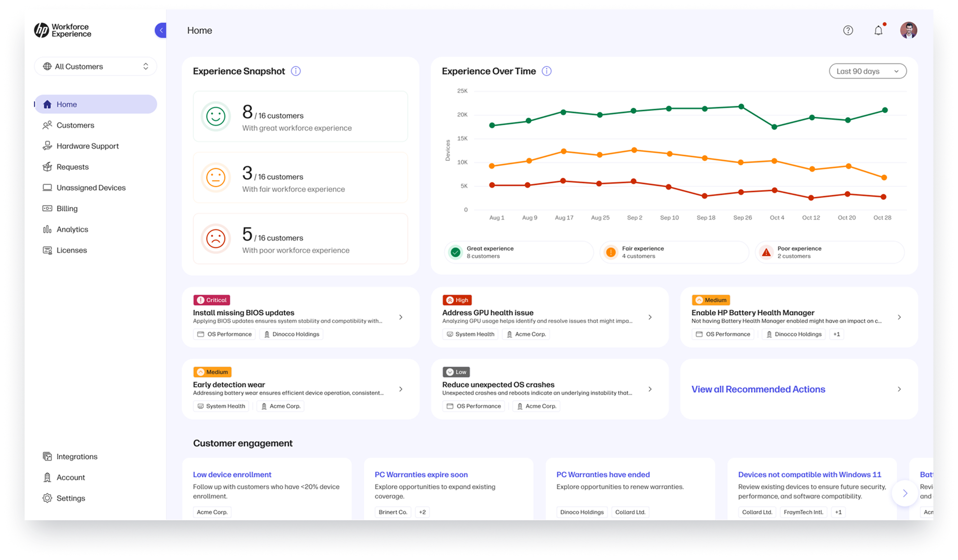Expand the Address GPU health issue card
Screen dimensions: 958x560
[x=650, y=317]
